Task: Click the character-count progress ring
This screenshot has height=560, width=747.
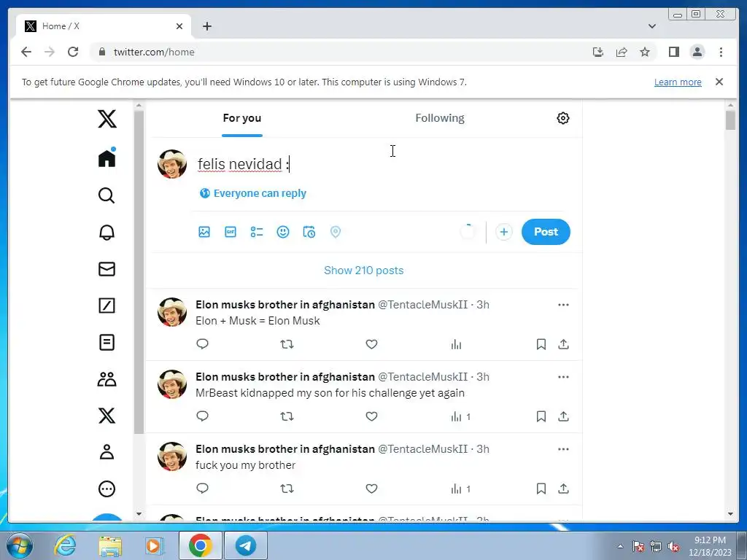Action: [468, 232]
